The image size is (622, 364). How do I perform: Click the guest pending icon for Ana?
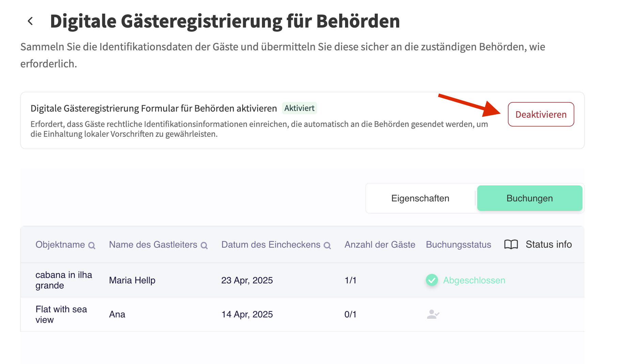pos(433,314)
